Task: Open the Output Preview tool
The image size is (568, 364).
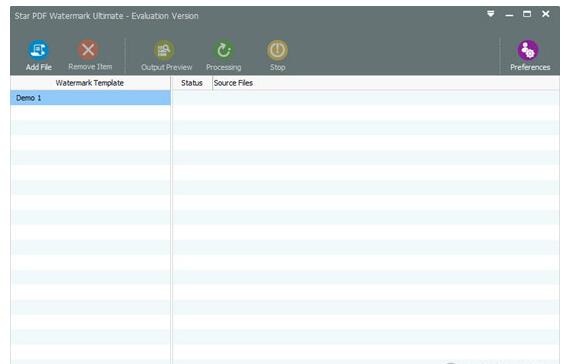Action: click(x=164, y=50)
